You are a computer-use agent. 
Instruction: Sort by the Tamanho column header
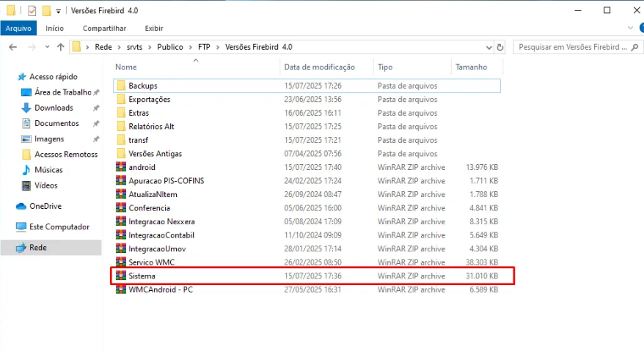point(471,67)
